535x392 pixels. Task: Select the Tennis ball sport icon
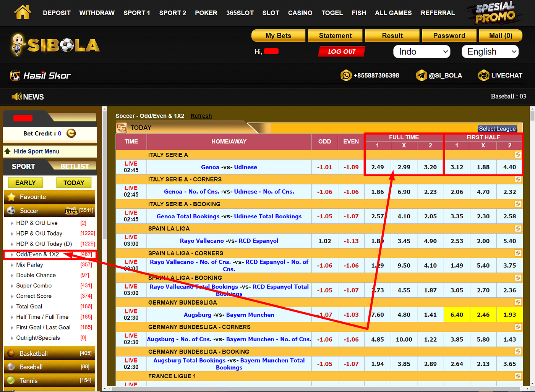11,381
